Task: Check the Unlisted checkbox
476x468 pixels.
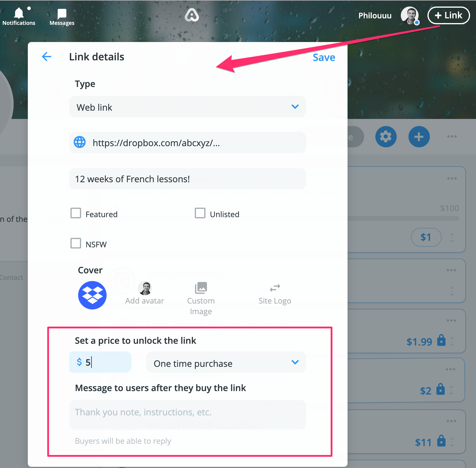Action: [200, 213]
